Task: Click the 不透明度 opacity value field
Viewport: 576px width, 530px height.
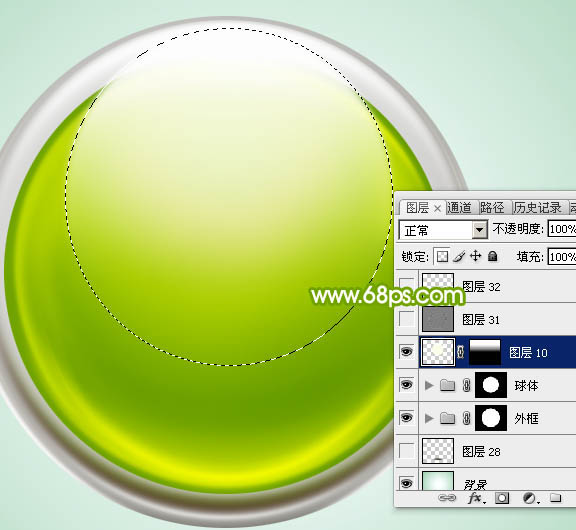Action: point(562,229)
